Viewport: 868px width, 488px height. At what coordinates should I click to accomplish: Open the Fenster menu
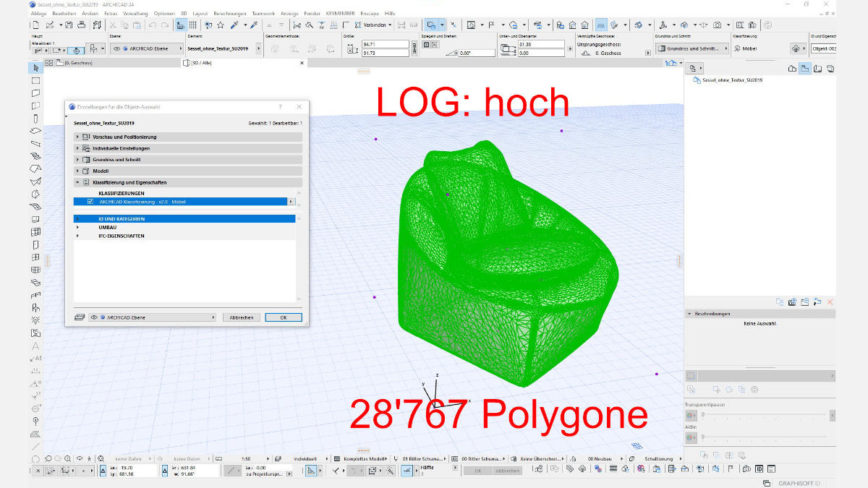[312, 13]
